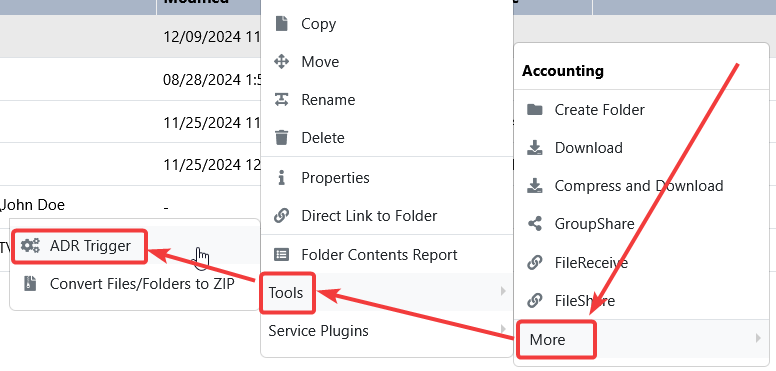Click the Copy file icon
Viewport: 776px width, 371px height.
[282, 23]
